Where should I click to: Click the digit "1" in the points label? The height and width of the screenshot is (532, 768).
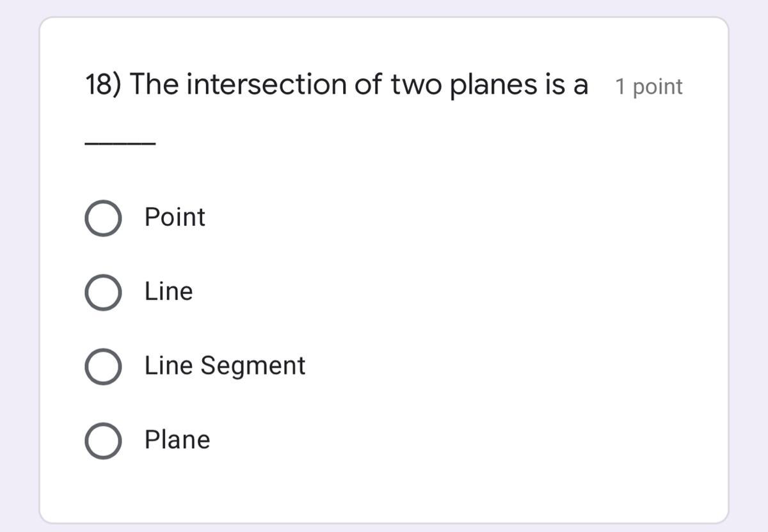[x=620, y=87]
